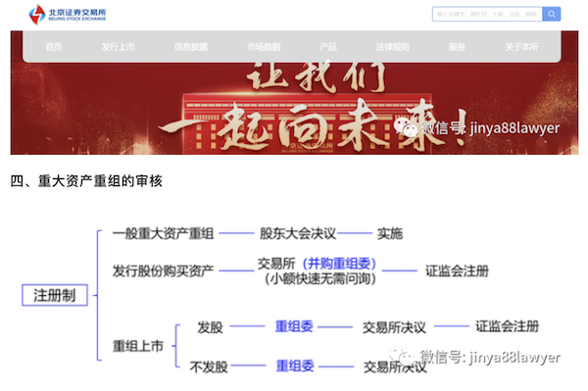Click the 一般重大资产重组 label
This screenshot has width=588, height=391.
pos(164,233)
